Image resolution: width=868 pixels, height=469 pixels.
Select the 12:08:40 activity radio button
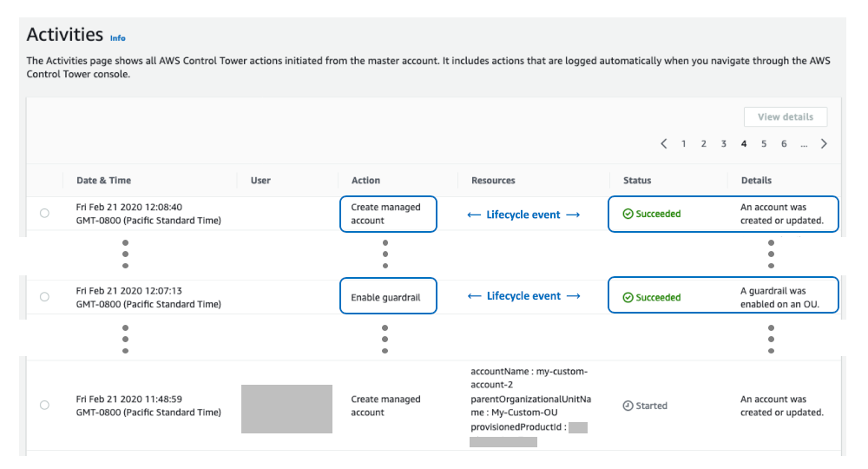[x=44, y=214]
